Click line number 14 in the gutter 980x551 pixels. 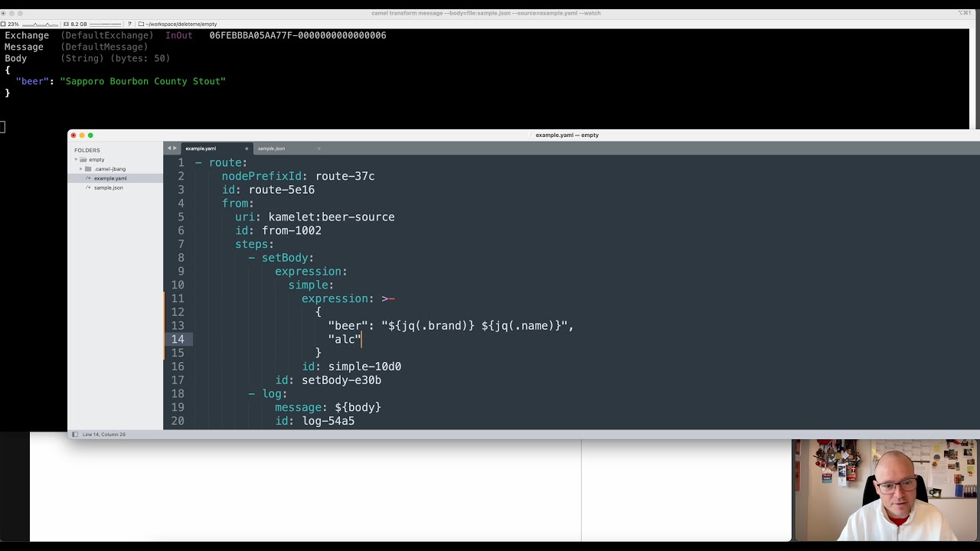coord(178,339)
